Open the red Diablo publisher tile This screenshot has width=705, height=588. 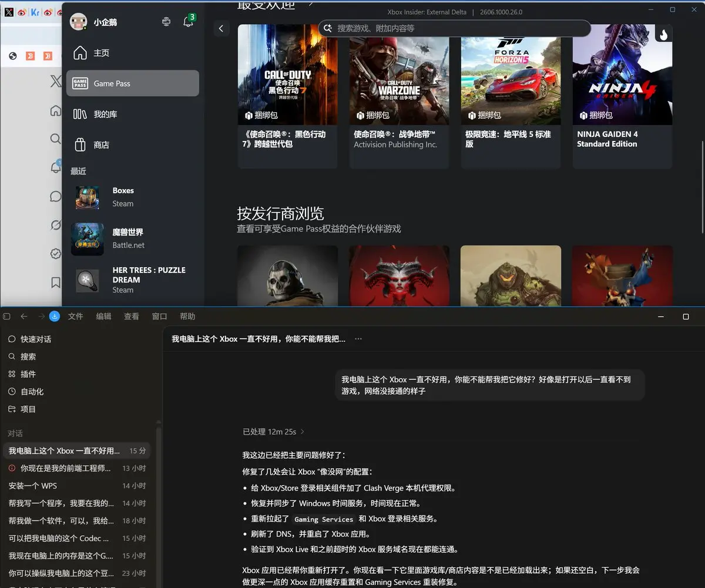(x=399, y=275)
